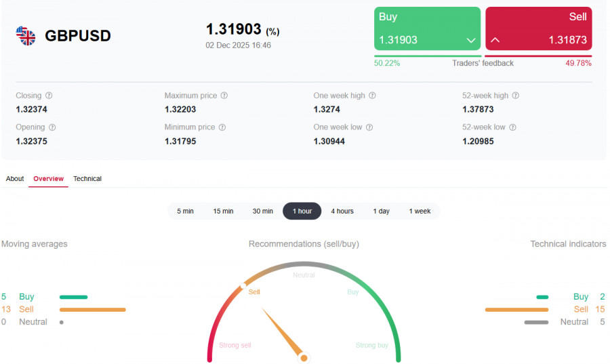The image size is (610, 364).
Task: Click the Moving averages orange Sell bar
Action: [x=93, y=310]
